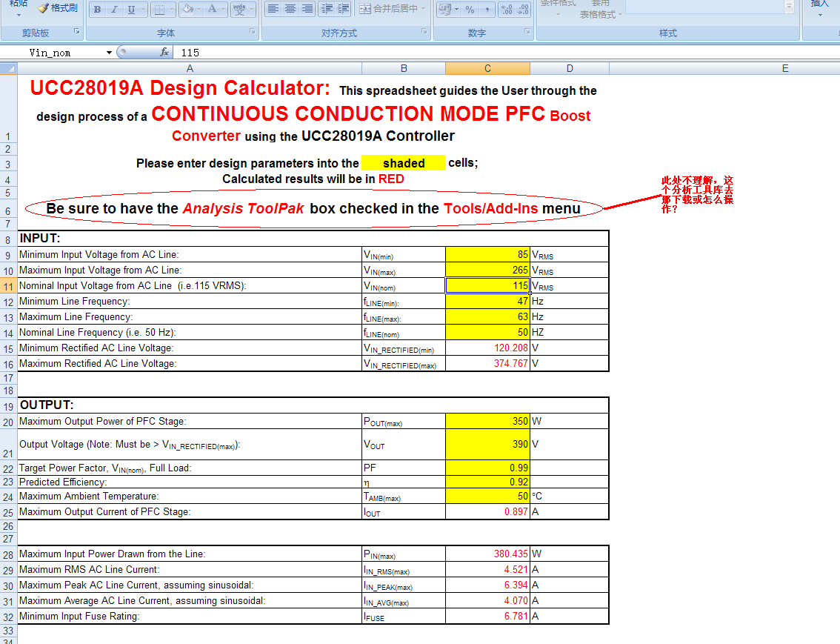Align text left button
The height and width of the screenshot is (644, 840).
[273, 9]
